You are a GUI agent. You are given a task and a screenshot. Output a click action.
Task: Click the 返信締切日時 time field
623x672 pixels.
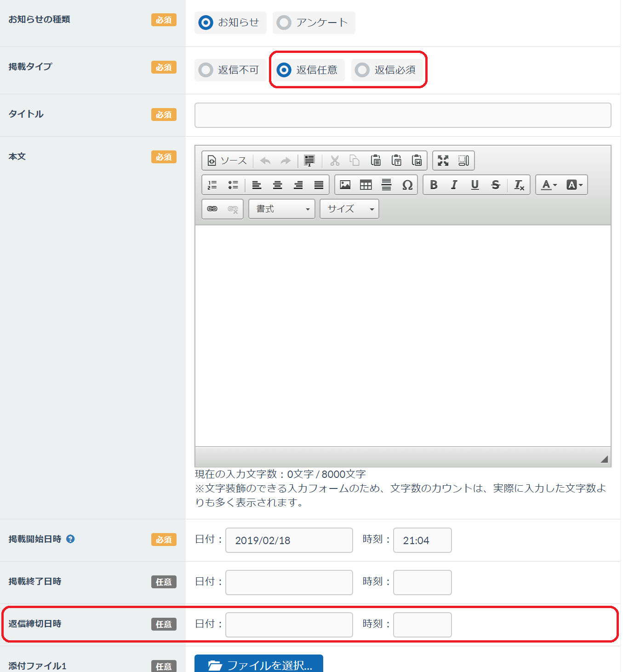[x=423, y=625]
